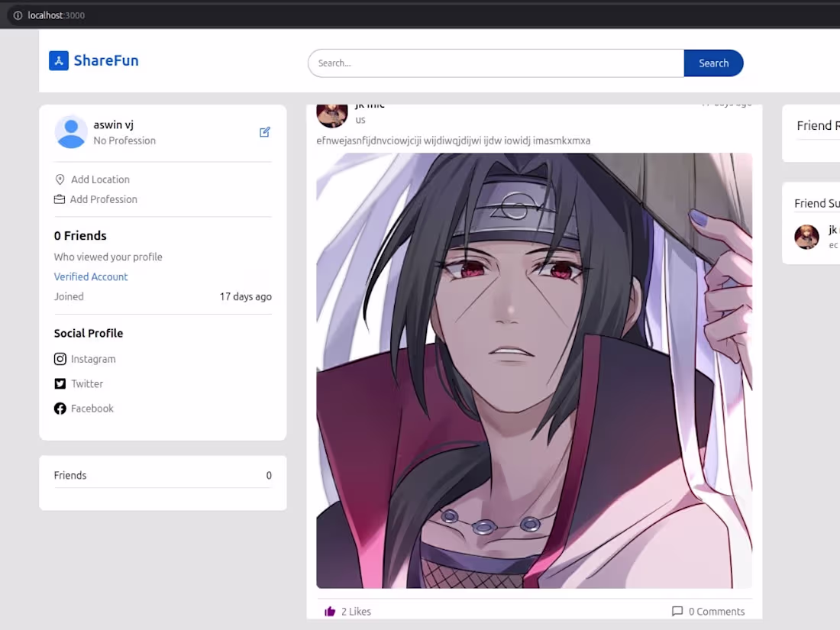840x630 pixels.
Task: Click jk mic's username on the post
Action: coord(370,104)
